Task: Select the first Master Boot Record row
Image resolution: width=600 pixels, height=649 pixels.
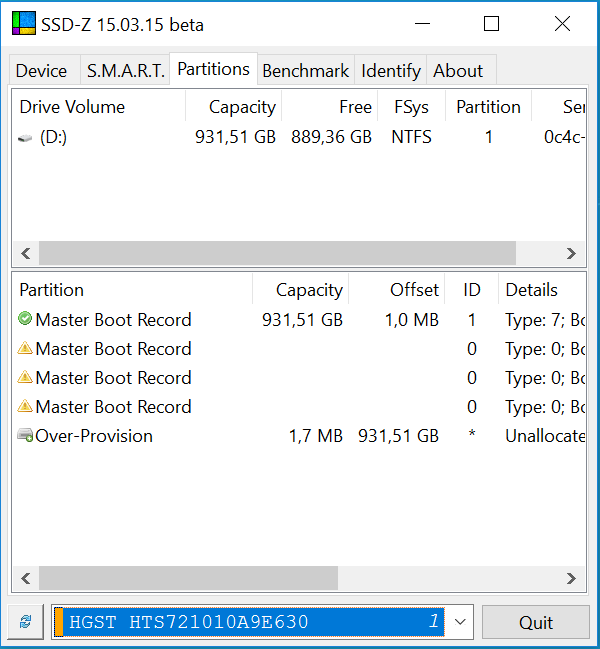Action: tap(299, 320)
